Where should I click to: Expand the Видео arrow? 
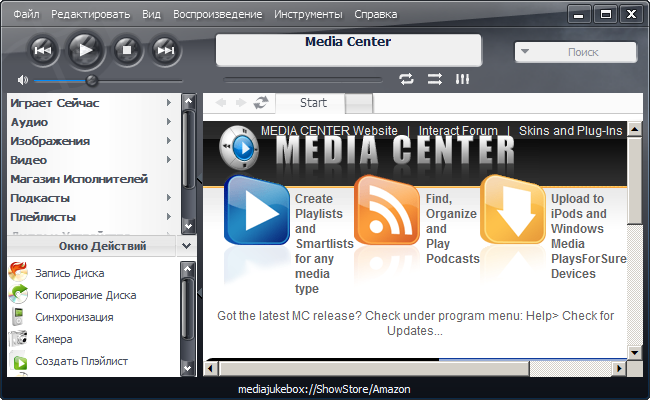[x=169, y=160]
